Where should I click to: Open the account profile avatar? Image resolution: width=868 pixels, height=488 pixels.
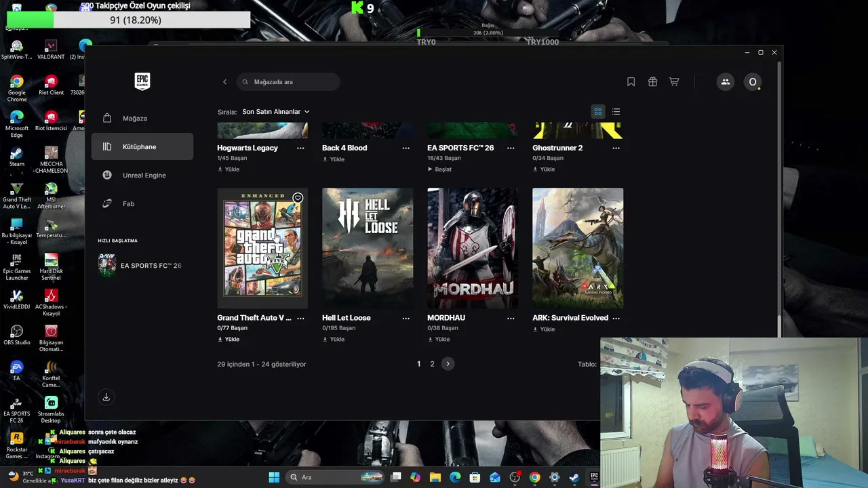pyautogui.click(x=752, y=82)
